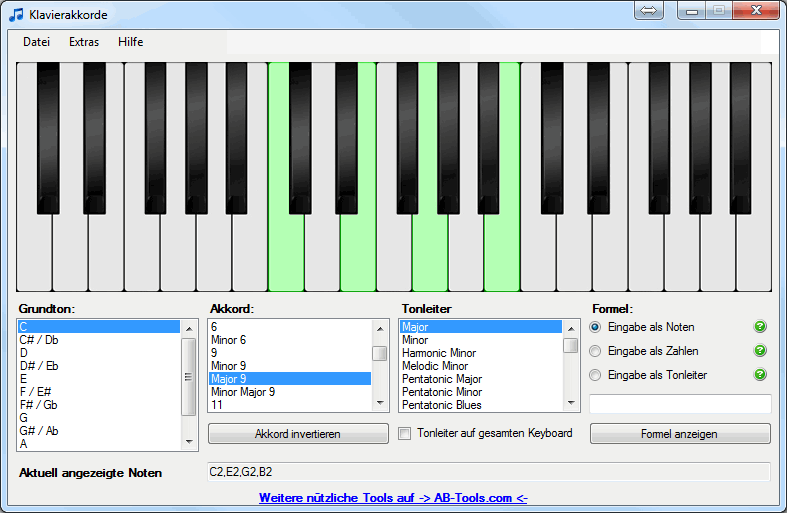Select Minor 9 in Akkord list
The image size is (787, 513).
[290, 366]
